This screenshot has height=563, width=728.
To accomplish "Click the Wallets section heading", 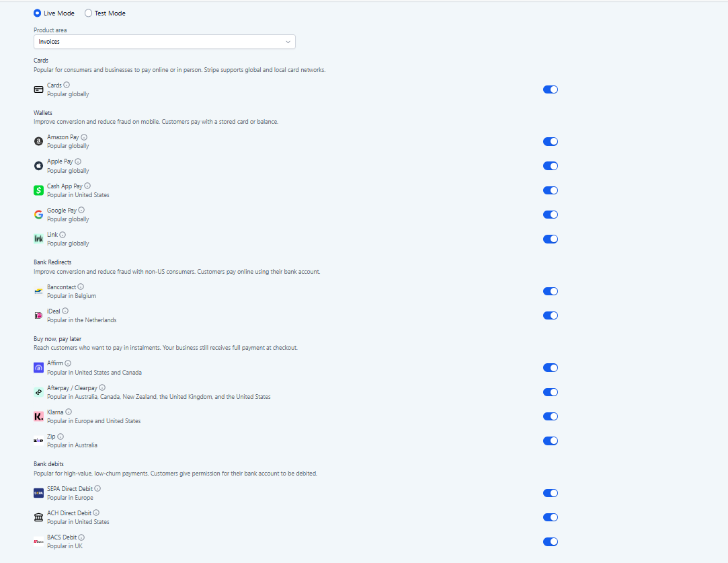I will [43, 113].
